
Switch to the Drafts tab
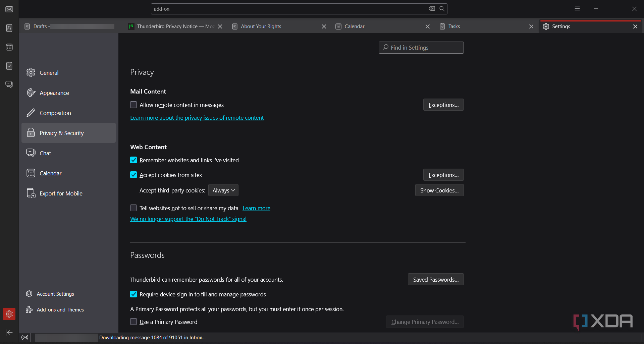[x=70, y=26]
